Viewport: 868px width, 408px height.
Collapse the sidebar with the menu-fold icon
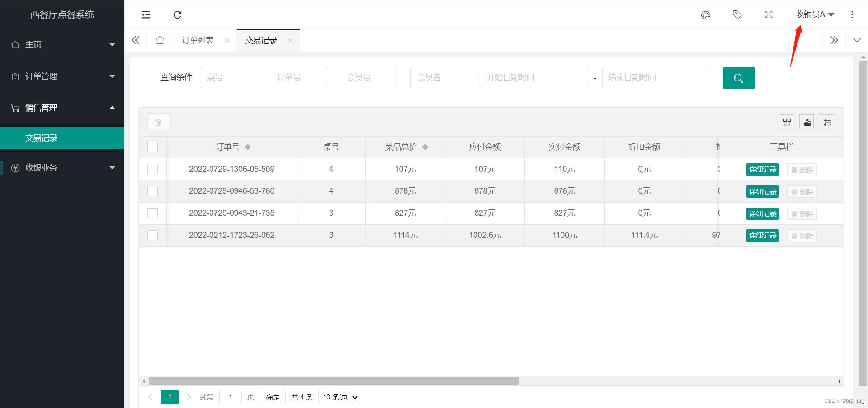coord(146,14)
